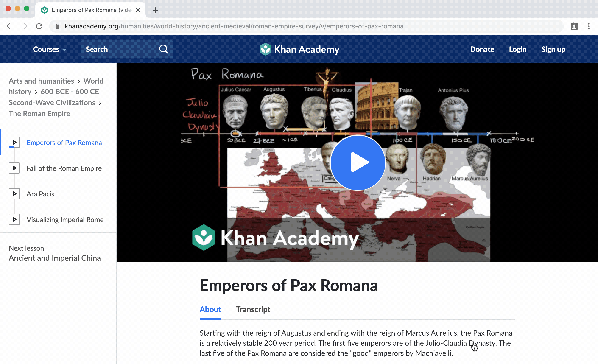Select the Ara Pacis lesson
Image resolution: width=598 pixels, height=364 pixels.
(40, 193)
